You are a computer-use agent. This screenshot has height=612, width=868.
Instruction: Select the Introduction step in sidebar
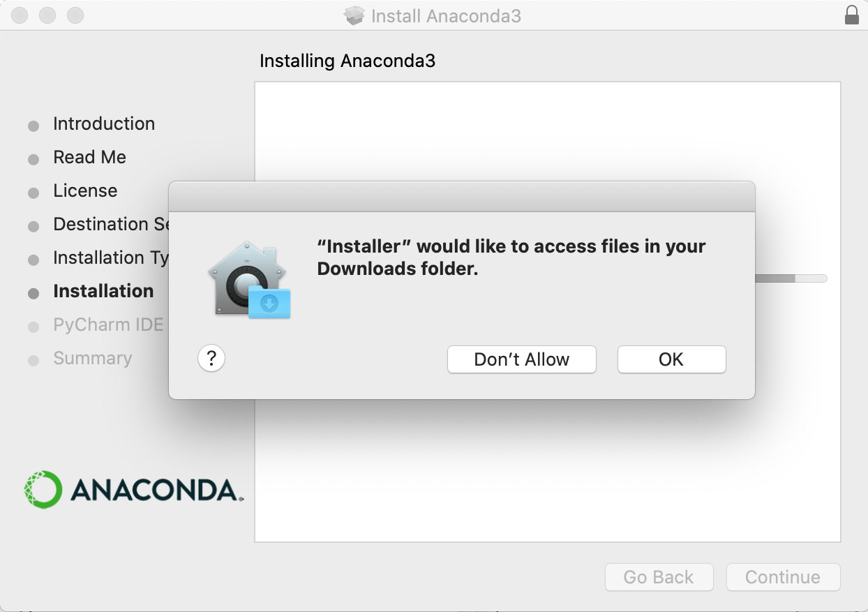[x=103, y=124]
